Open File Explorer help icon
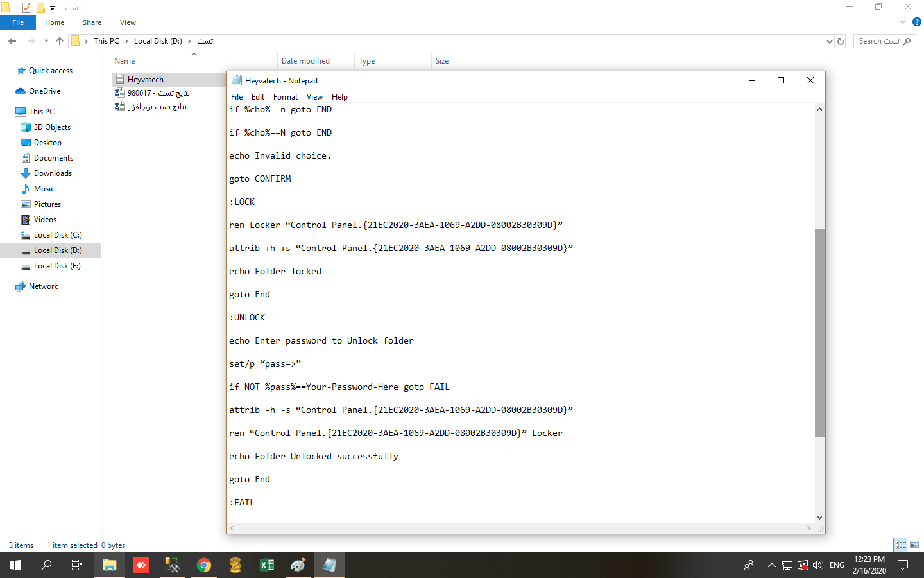924x578 pixels. pyautogui.click(x=916, y=22)
